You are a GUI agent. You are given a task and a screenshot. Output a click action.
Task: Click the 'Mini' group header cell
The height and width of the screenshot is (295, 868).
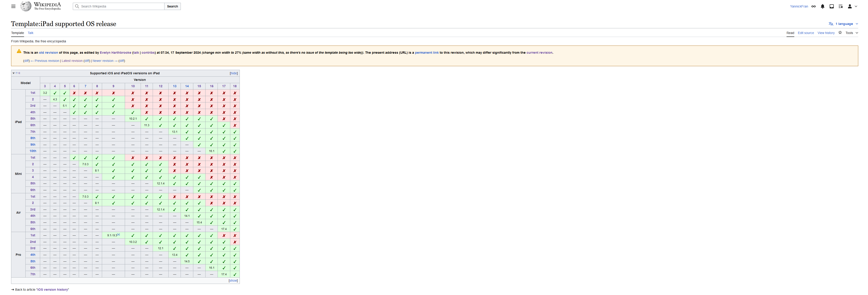19,174
